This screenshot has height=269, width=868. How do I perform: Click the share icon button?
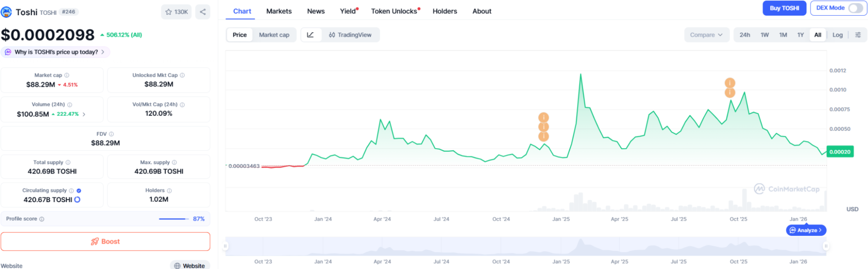(203, 12)
